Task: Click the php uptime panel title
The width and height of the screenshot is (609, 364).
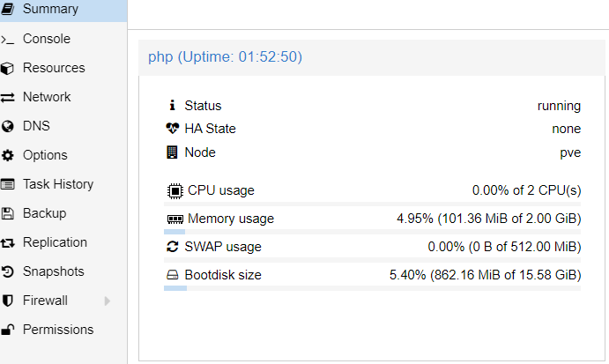Action: (225, 56)
